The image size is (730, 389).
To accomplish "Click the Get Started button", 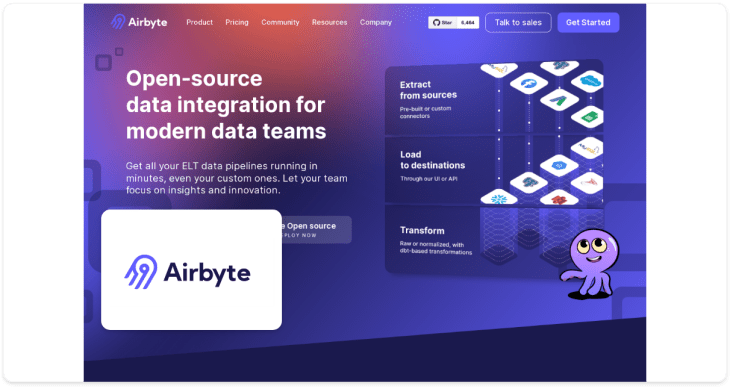I will pos(588,22).
